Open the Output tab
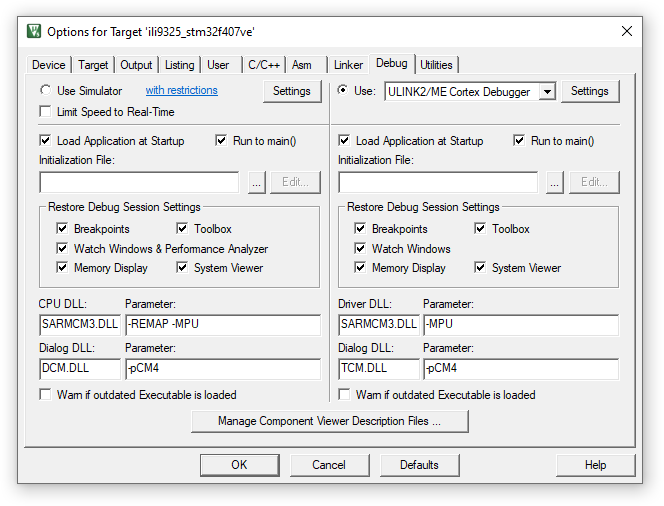 (x=136, y=65)
